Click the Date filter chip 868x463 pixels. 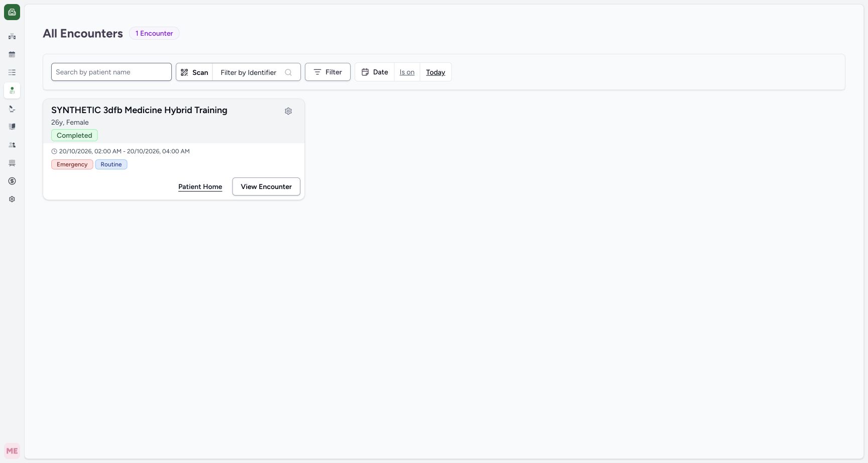375,72
